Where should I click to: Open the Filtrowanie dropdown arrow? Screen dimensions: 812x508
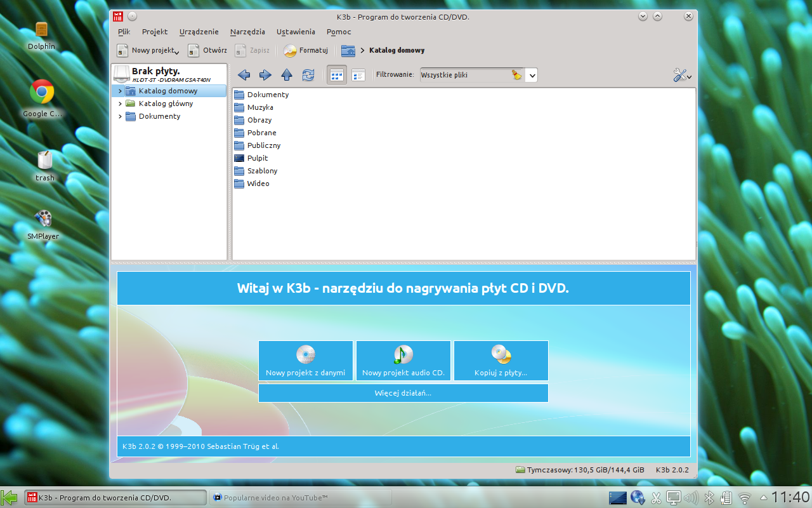[x=532, y=75]
